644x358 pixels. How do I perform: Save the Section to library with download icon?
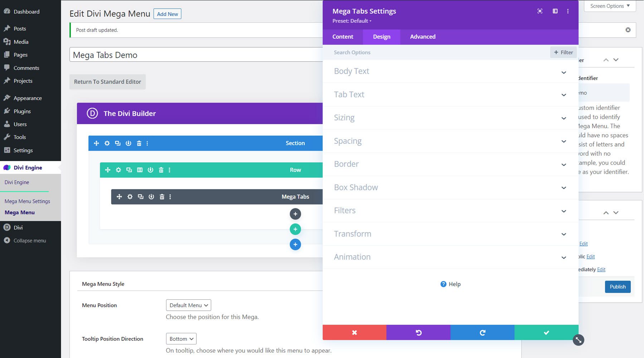click(x=128, y=143)
